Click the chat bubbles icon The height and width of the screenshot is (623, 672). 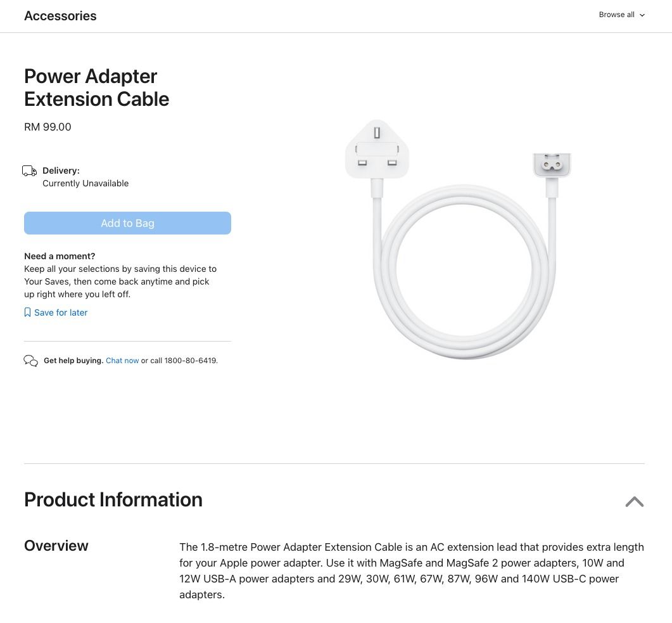(30, 361)
